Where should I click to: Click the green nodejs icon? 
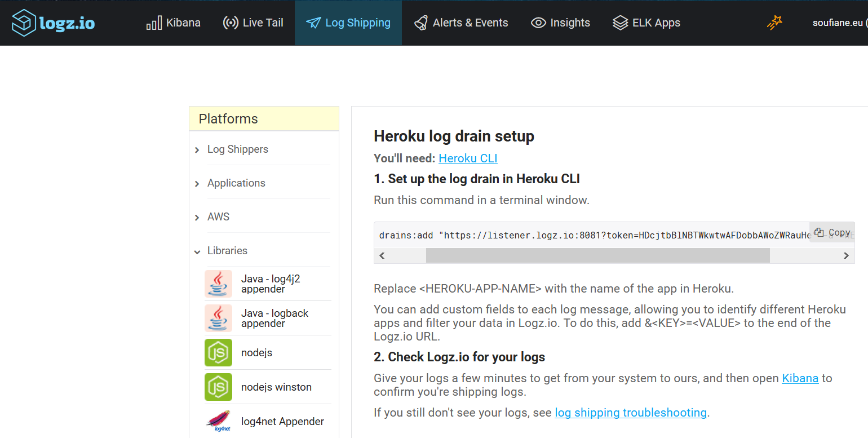218,352
